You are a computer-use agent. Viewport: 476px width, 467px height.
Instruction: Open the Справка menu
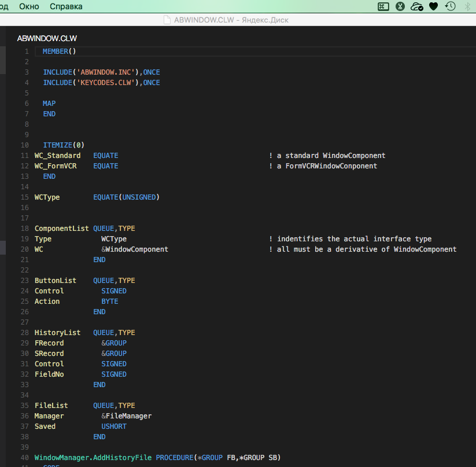[x=66, y=6]
